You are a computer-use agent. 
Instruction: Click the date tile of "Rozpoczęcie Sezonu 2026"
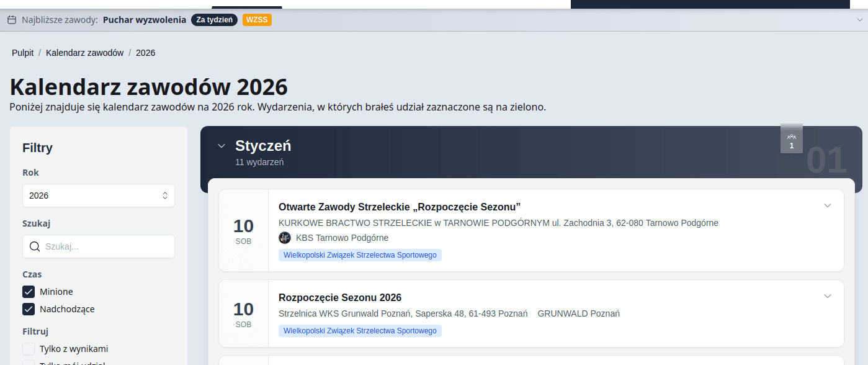pyautogui.click(x=243, y=313)
